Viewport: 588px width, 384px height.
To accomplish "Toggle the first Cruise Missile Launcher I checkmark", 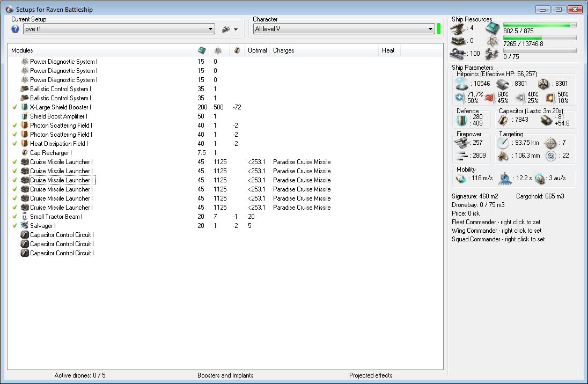I will (14, 162).
